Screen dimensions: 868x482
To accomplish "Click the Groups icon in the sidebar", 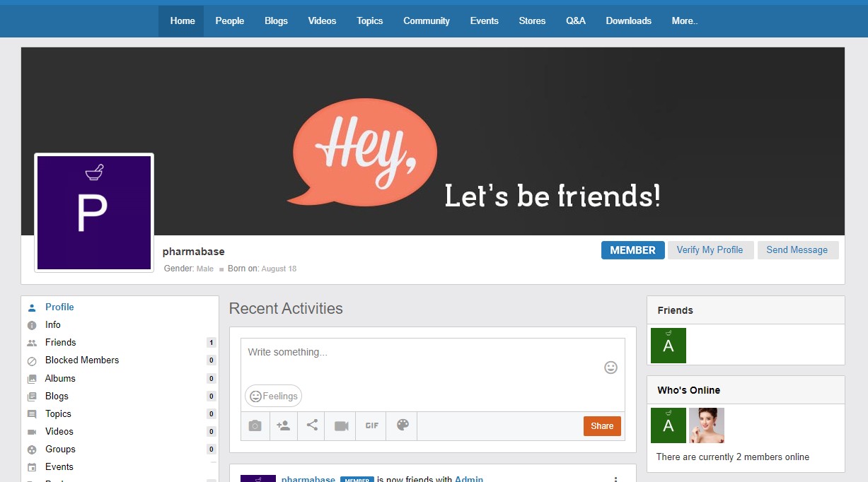I will (x=32, y=449).
